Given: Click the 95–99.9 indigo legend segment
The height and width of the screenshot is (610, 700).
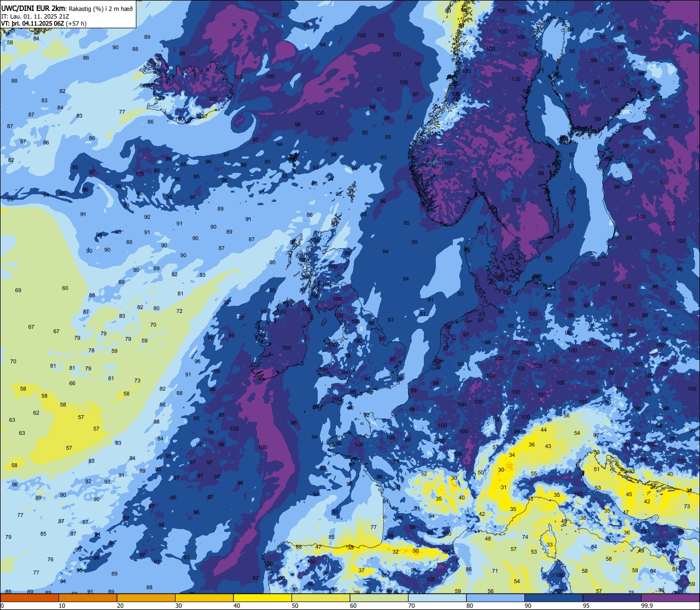Looking at the screenshot, I should pos(612,598).
